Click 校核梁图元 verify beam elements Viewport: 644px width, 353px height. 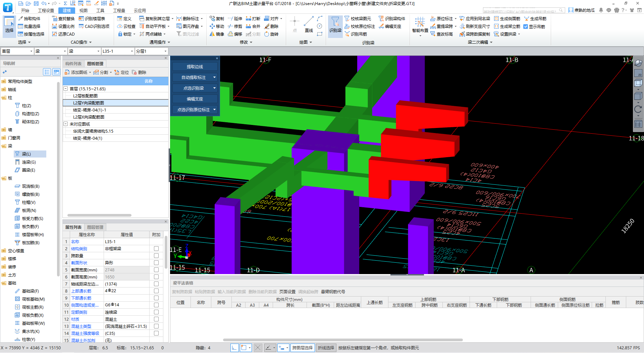(x=358, y=18)
